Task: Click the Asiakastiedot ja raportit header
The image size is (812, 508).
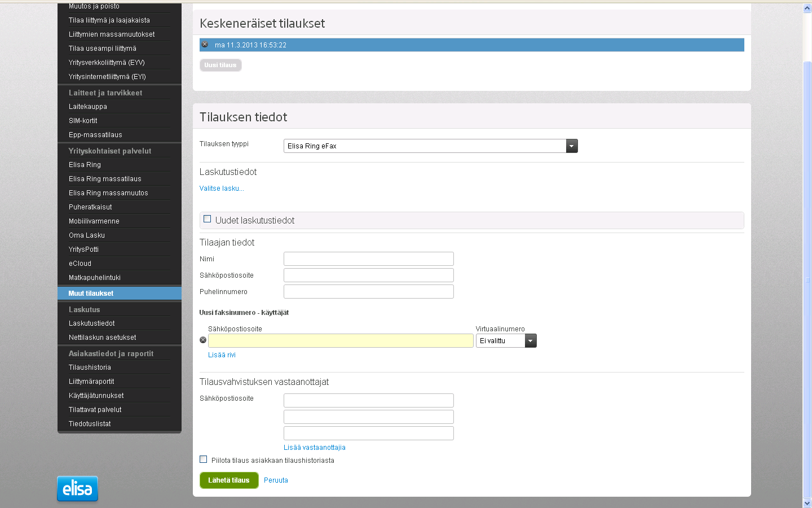Action: coord(111,354)
